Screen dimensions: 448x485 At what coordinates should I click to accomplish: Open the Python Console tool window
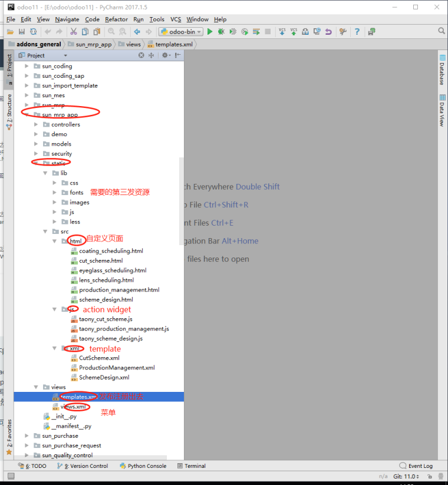[x=143, y=466]
